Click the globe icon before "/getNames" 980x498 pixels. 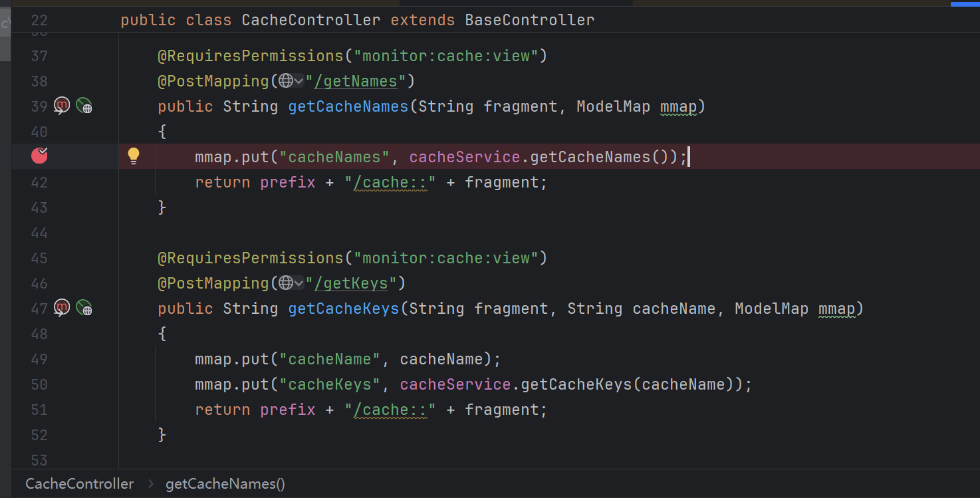click(x=286, y=81)
